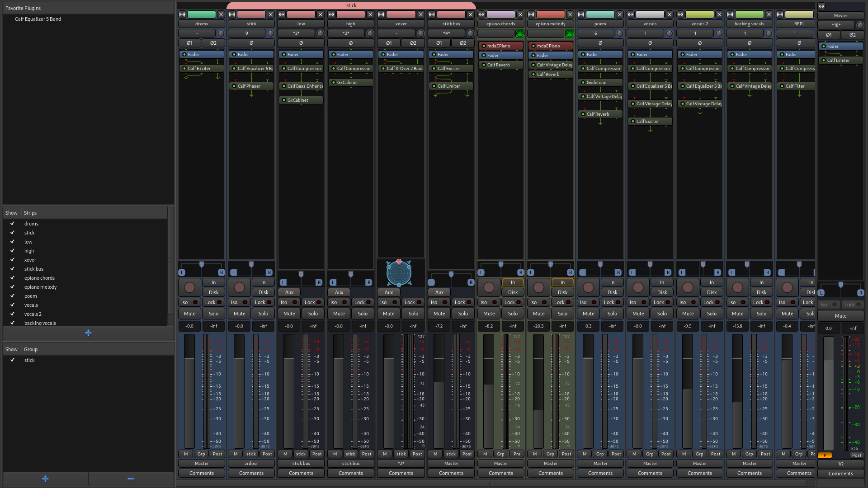Screen dimensions: 868x488
Task: Bypass Calf Limiter LED on Master strip
Action: tap(824, 61)
